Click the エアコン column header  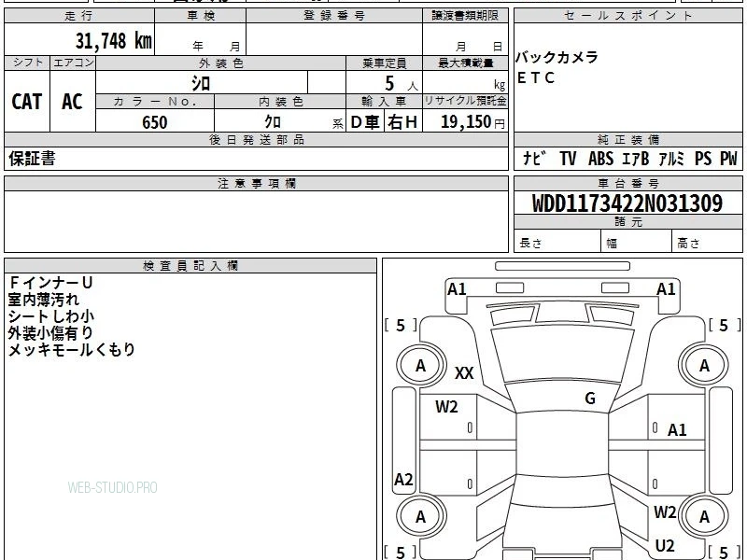click(73, 63)
